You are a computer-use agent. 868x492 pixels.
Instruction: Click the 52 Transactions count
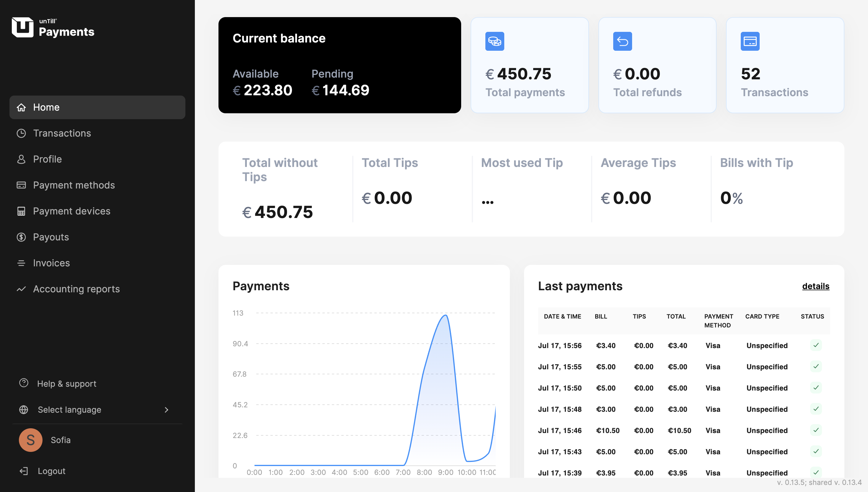pos(750,74)
